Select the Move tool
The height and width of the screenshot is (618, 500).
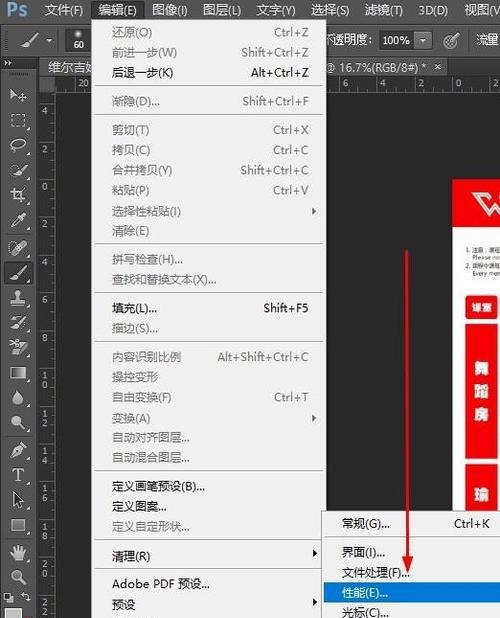(18, 95)
